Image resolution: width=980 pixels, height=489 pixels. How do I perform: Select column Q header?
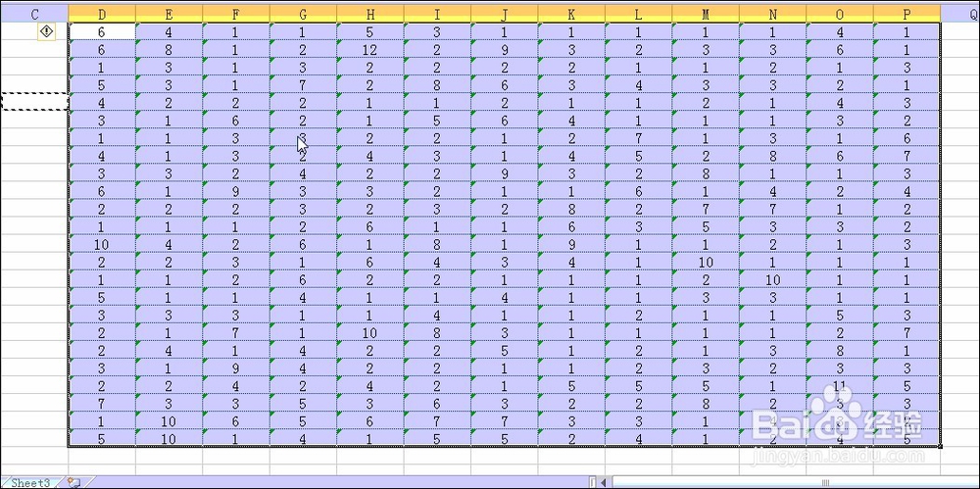[960, 14]
